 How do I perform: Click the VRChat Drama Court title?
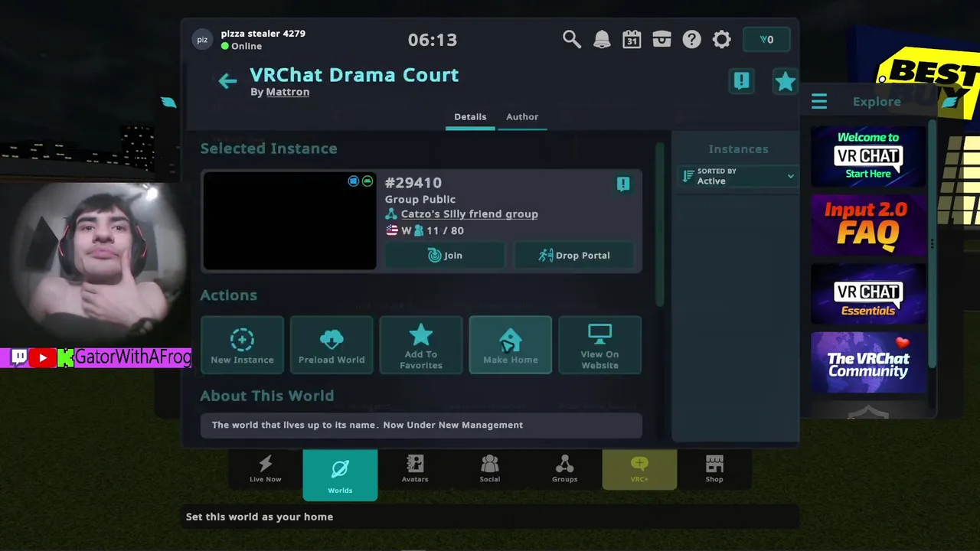354,75
